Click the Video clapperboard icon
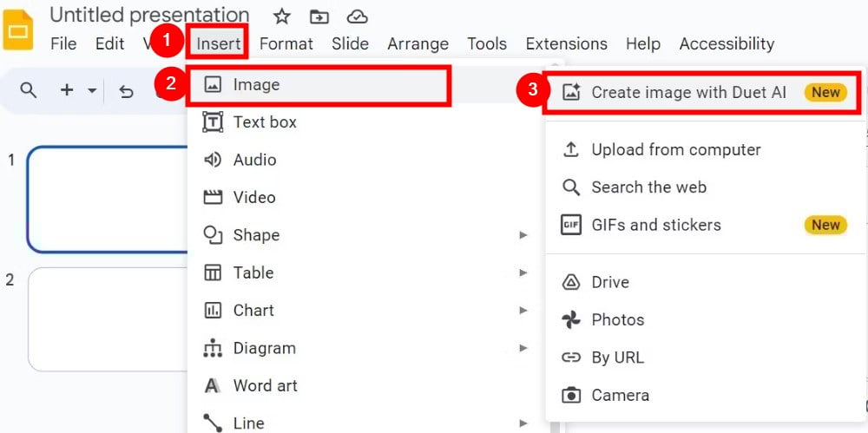Viewport: 868px width, 433px height. [x=214, y=197]
